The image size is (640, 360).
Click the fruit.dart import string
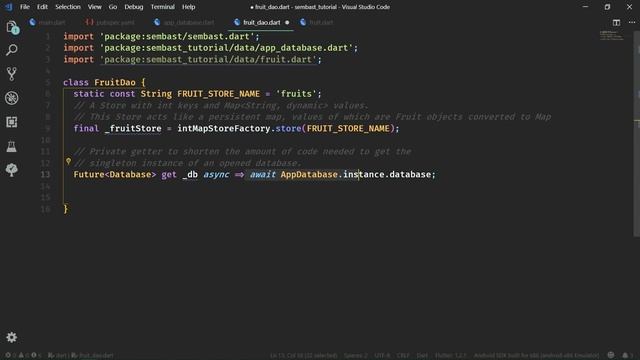(208, 60)
